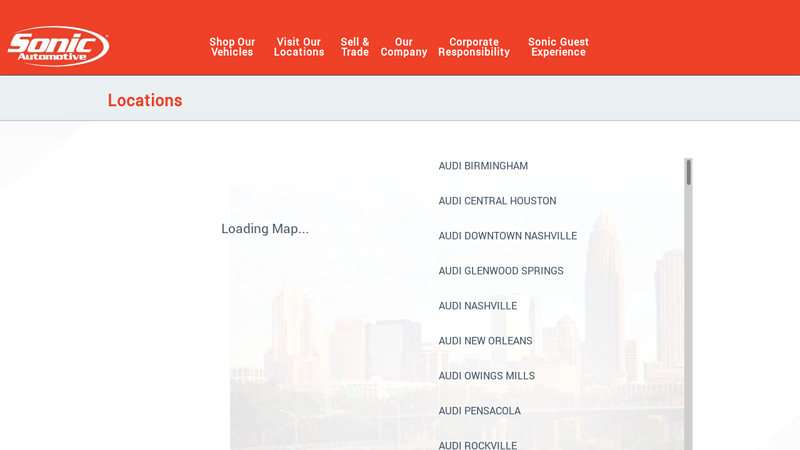Choose the Audi Nashville entry
Screen dimensions: 800x450
click(x=478, y=306)
